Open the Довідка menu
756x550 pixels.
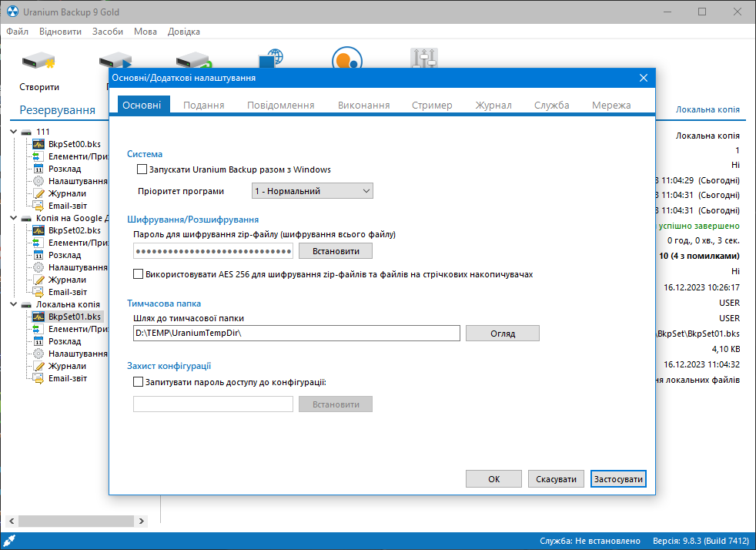[x=184, y=32]
